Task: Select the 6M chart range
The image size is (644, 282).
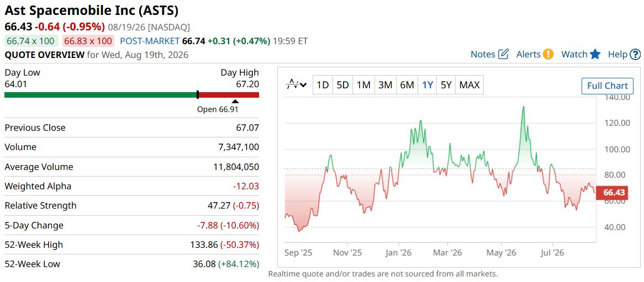Action: (x=407, y=85)
